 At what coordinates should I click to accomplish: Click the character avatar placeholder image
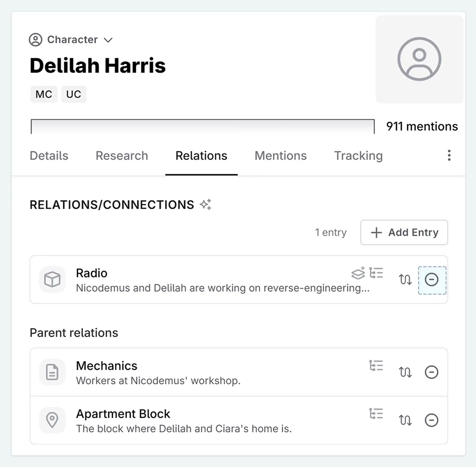[419, 59]
